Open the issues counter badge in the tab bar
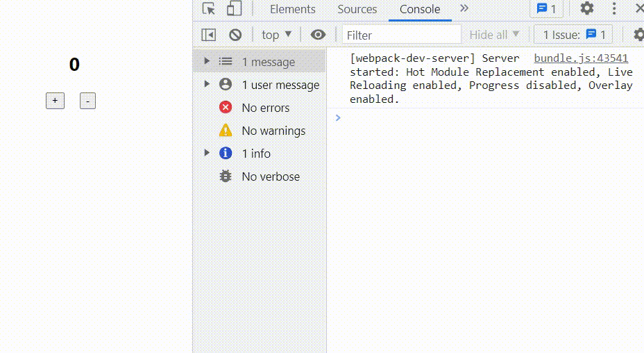644x353 pixels. pos(546,8)
